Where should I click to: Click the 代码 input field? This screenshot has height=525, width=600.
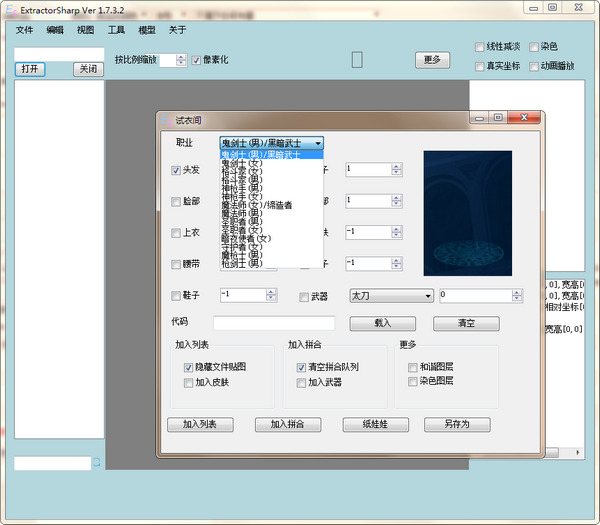pos(274,323)
